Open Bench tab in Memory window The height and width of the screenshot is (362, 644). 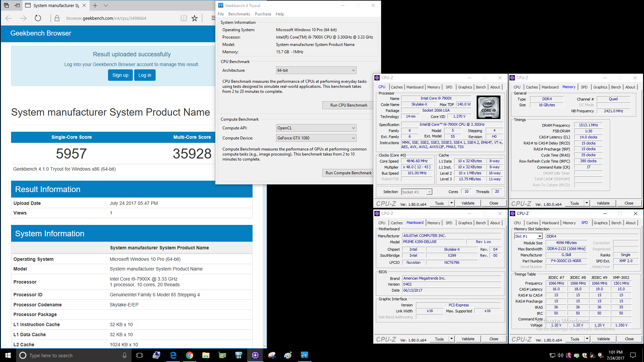[x=616, y=87]
